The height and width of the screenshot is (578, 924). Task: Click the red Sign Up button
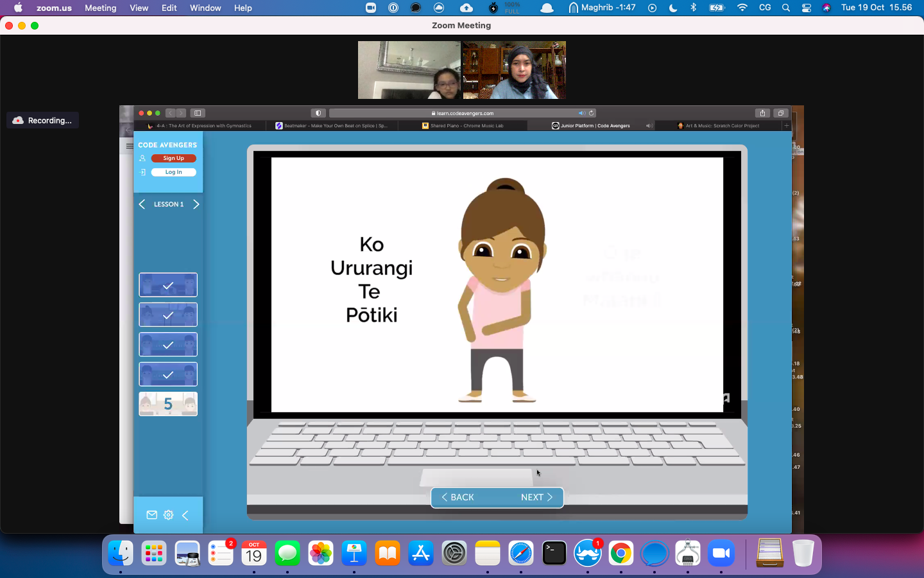[x=173, y=158]
